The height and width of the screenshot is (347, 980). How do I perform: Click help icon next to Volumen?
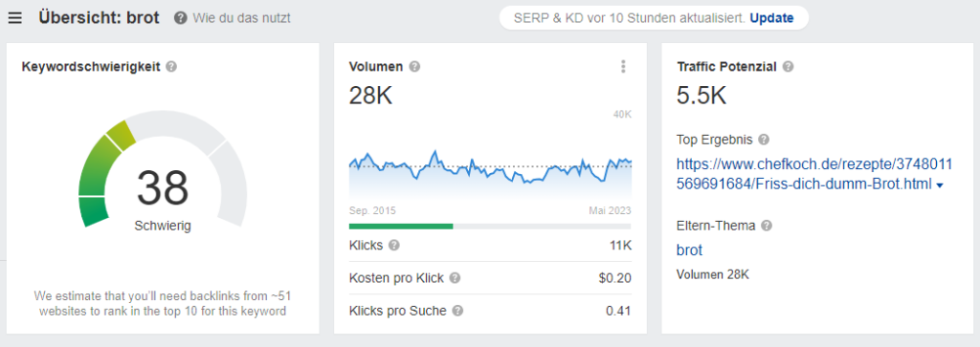pos(414,66)
